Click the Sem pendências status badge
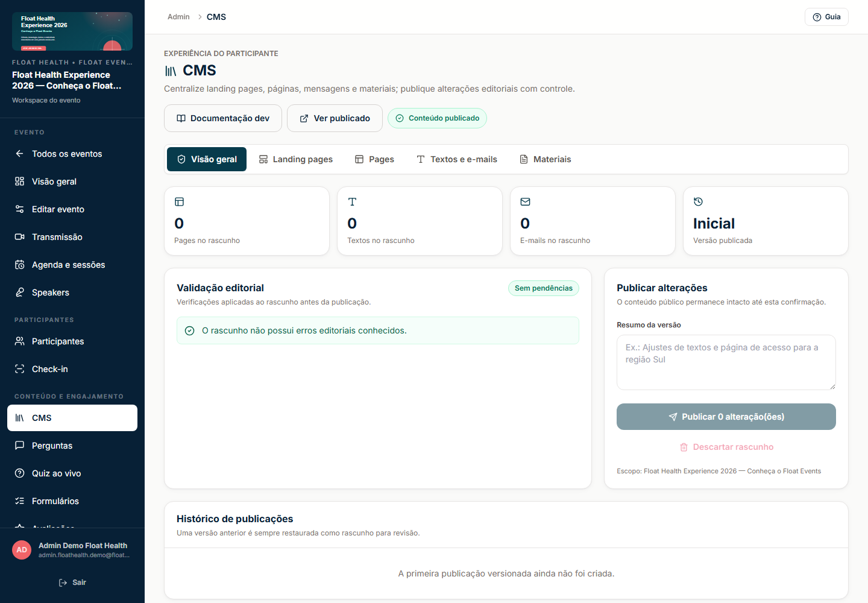Image resolution: width=868 pixels, height=603 pixels. pyautogui.click(x=544, y=288)
